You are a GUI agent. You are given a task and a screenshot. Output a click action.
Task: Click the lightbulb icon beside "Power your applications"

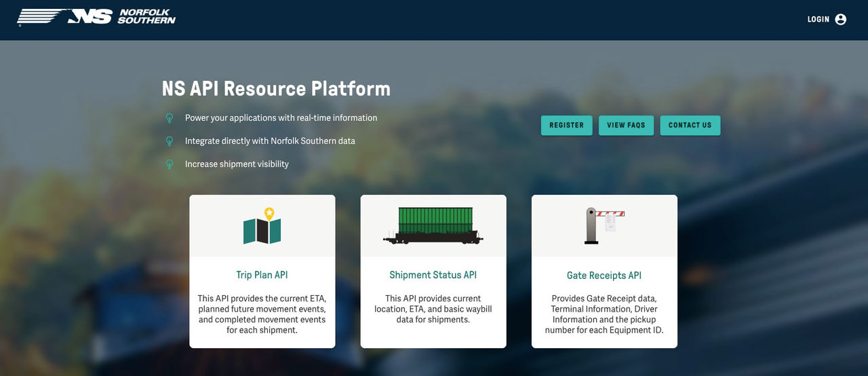click(x=170, y=118)
